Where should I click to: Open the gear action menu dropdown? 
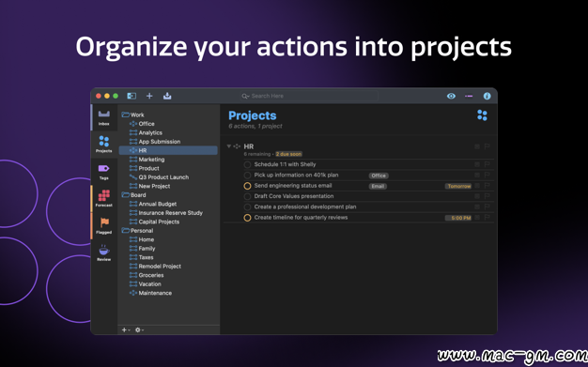point(139,329)
